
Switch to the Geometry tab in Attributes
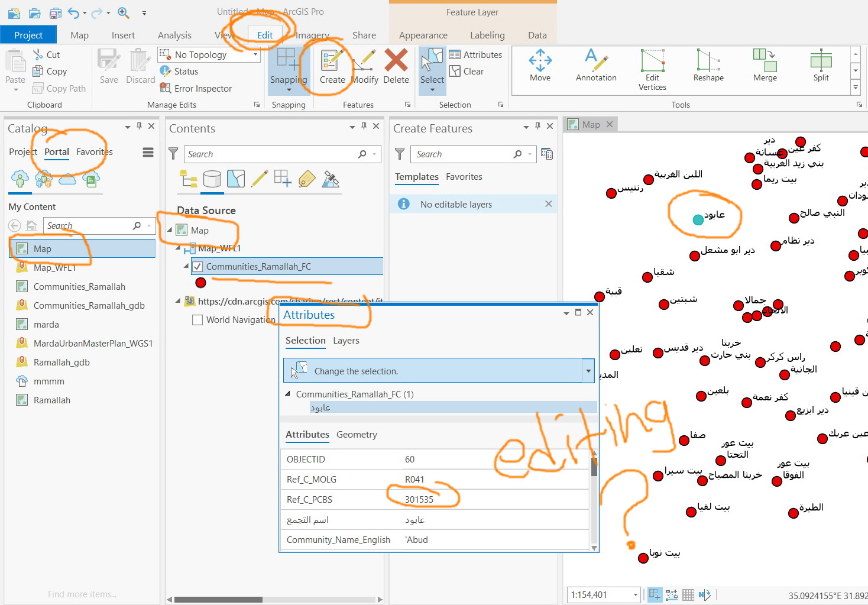(x=357, y=435)
